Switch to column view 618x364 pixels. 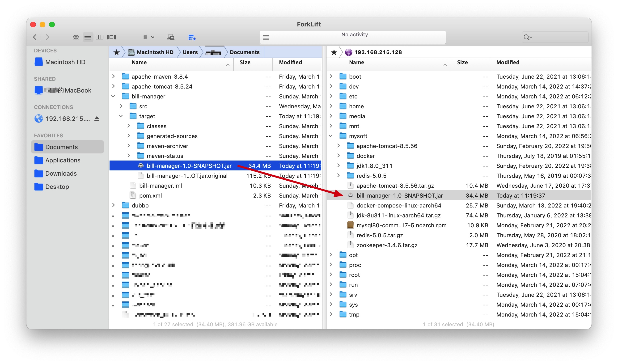(100, 37)
